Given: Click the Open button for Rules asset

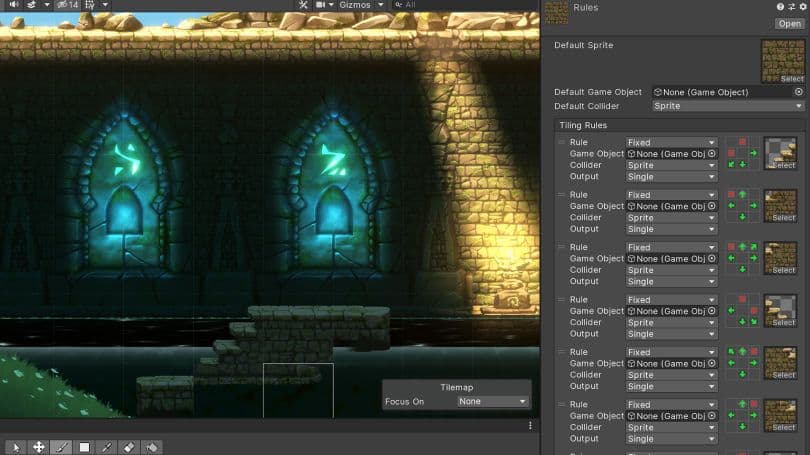Looking at the screenshot, I should pos(788,24).
